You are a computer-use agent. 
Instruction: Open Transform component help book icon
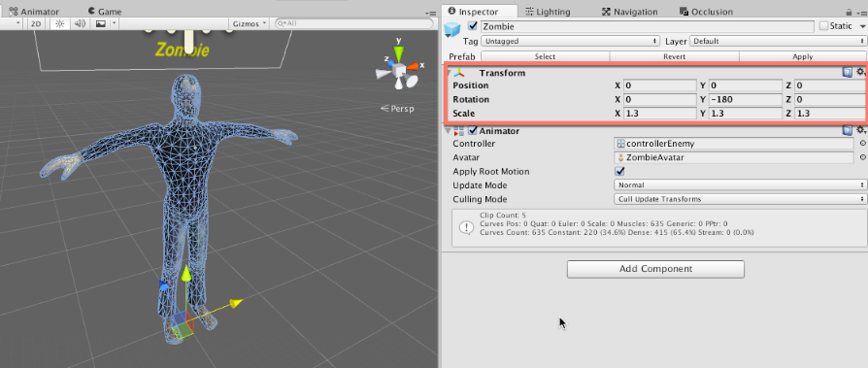848,72
